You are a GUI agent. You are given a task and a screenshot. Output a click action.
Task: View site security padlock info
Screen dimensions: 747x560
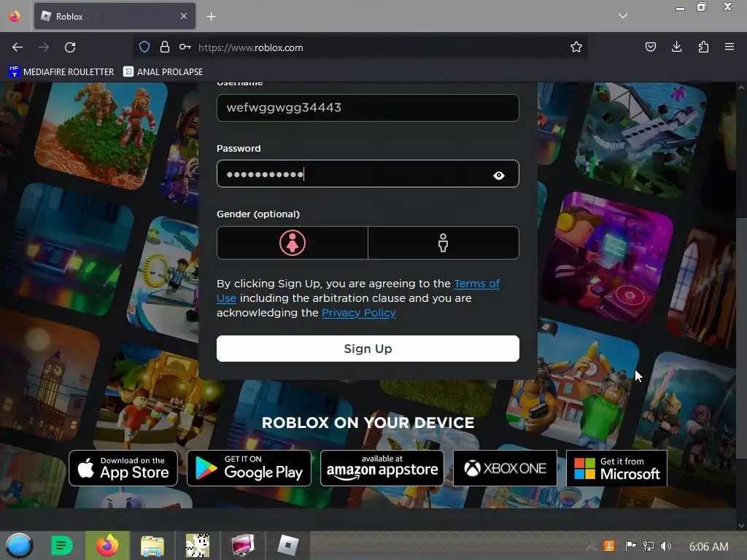pos(165,47)
